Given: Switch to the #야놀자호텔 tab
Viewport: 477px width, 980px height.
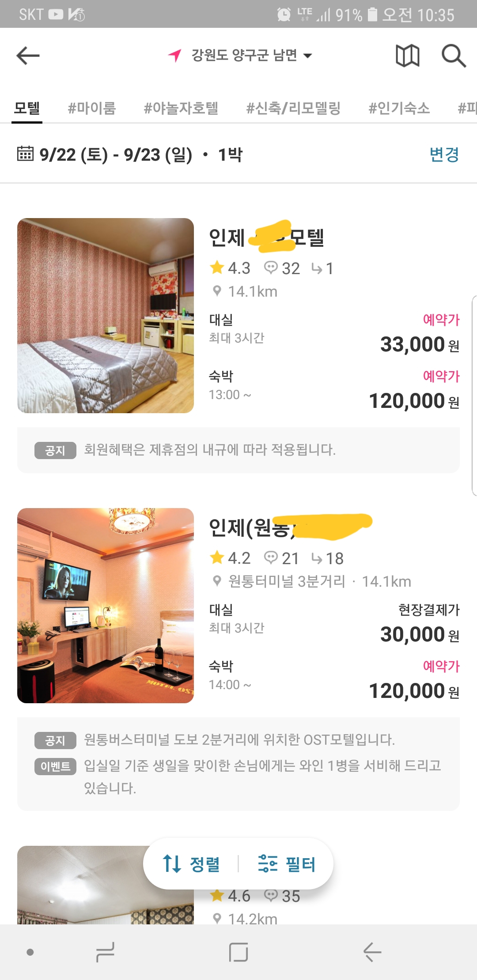Looking at the screenshot, I should tap(181, 108).
